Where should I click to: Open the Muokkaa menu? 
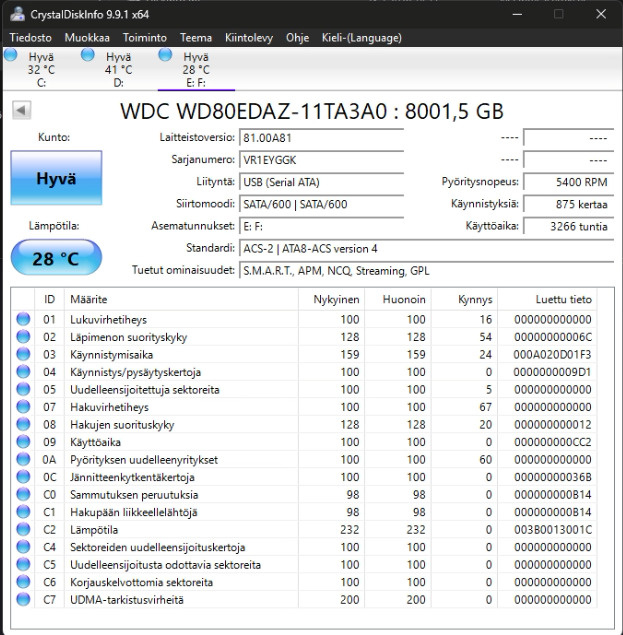[87, 38]
